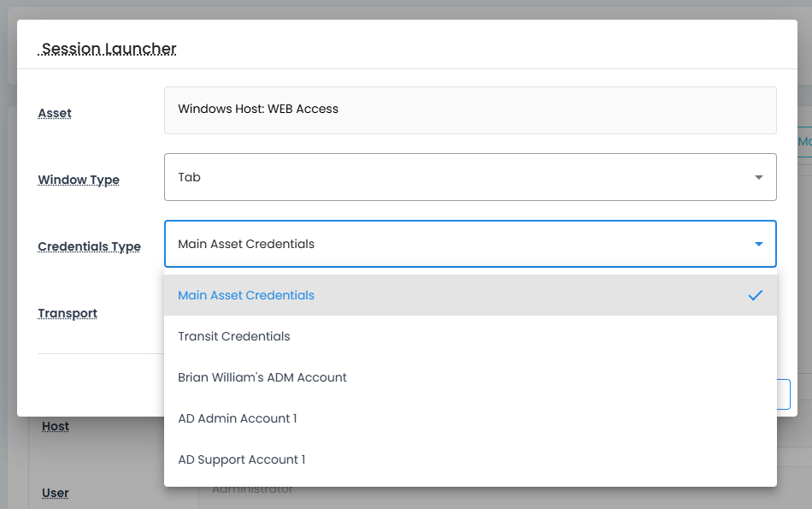This screenshot has height=509, width=812.
Task: Open the Window Type combo box showing Tab
Action: (x=462, y=177)
